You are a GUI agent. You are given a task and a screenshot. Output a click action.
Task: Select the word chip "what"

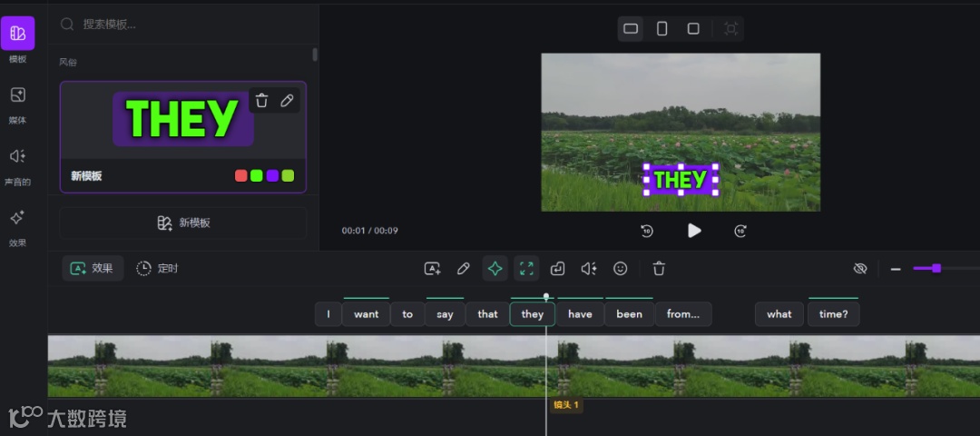(779, 314)
